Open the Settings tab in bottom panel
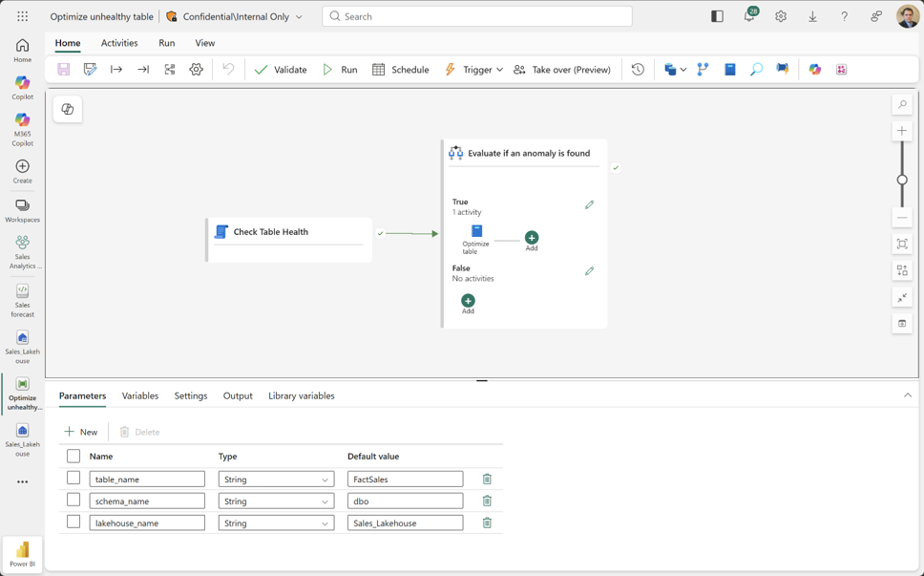Viewport: 924px width, 576px height. pos(191,395)
